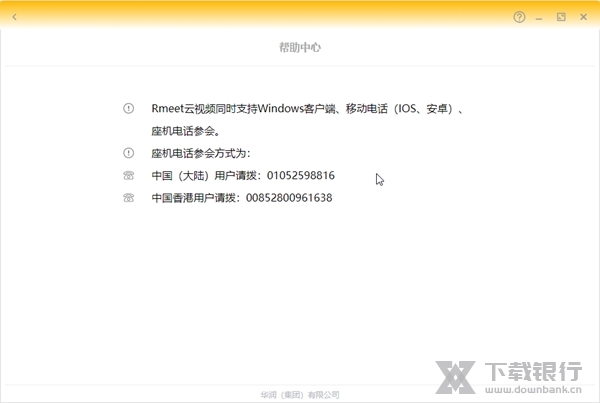Viewport: 600px width, 403px height.
Task: Maximize the Rmeet window
Action: coord(561,17)
